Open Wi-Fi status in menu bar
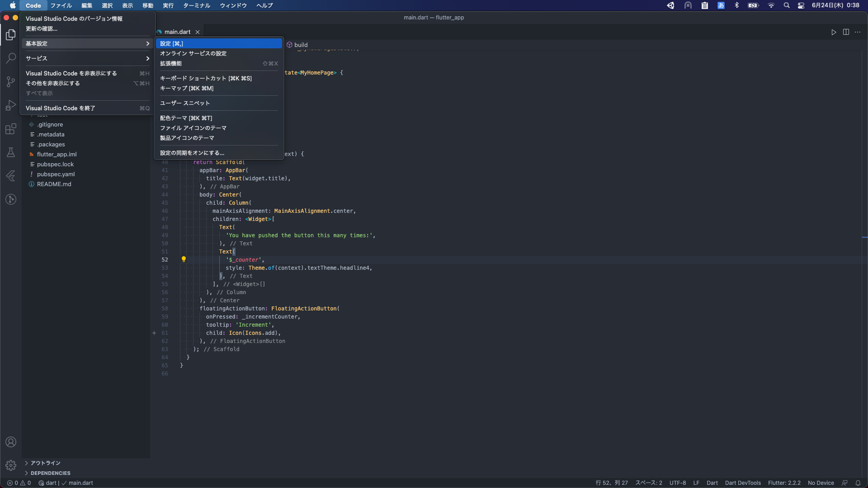The height and width of the screenshot is (488, 868). [x=771, y=5]
